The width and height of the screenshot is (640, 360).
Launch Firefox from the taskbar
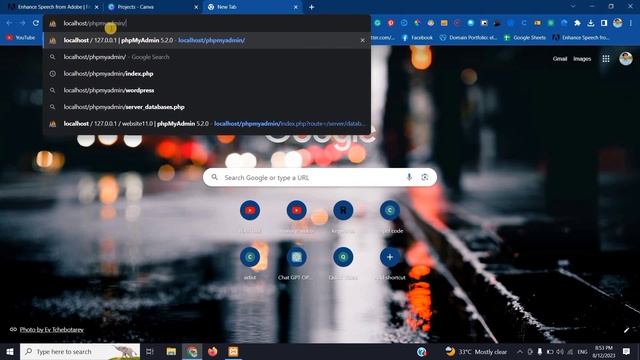[213, 351]
